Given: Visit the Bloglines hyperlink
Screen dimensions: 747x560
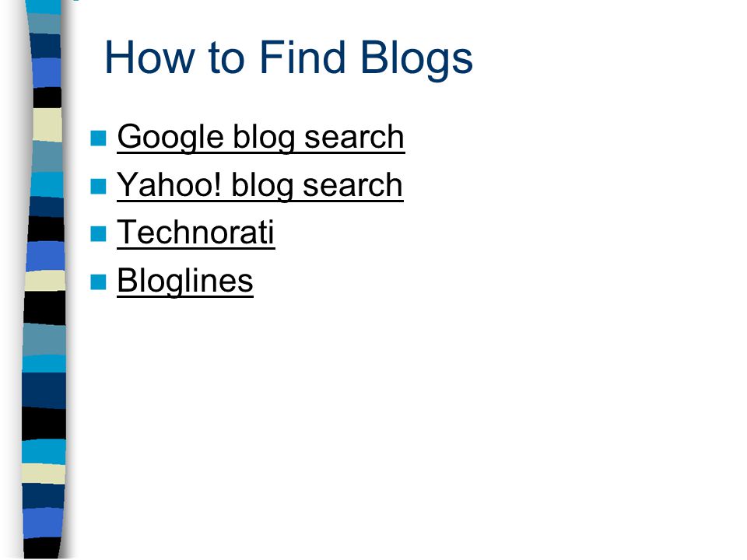Looking at the screenshot, I should click(185, 281).
